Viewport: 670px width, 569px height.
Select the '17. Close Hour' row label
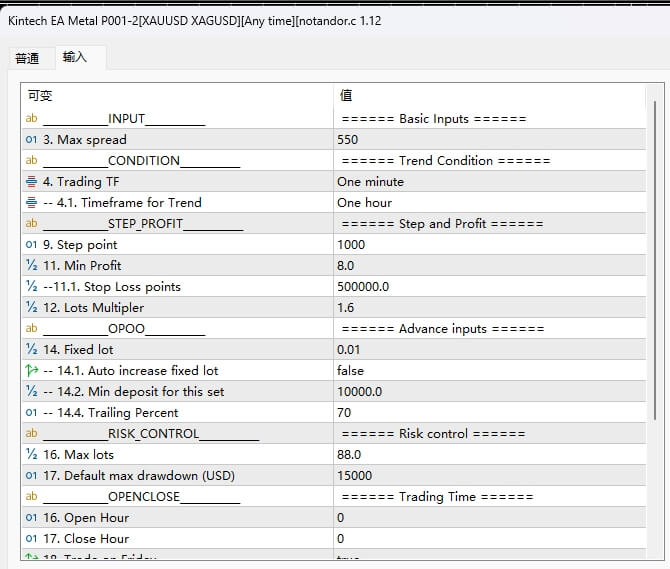[86, 538]
